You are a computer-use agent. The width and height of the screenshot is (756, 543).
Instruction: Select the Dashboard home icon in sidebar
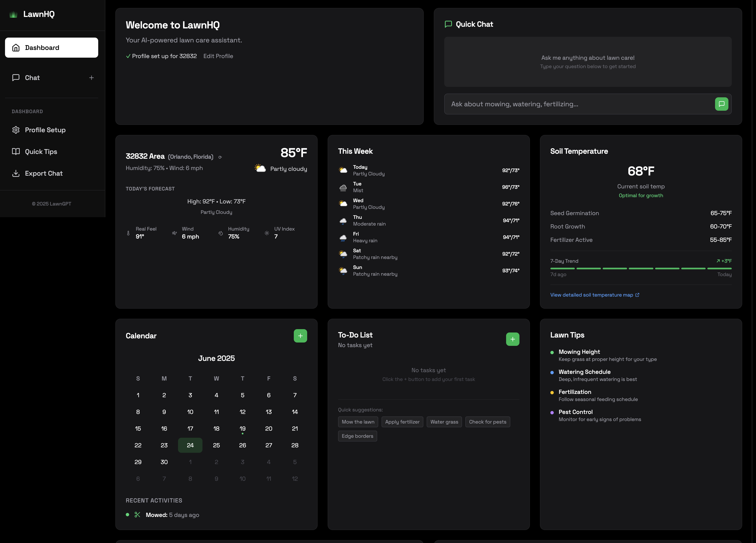(16, 48)
